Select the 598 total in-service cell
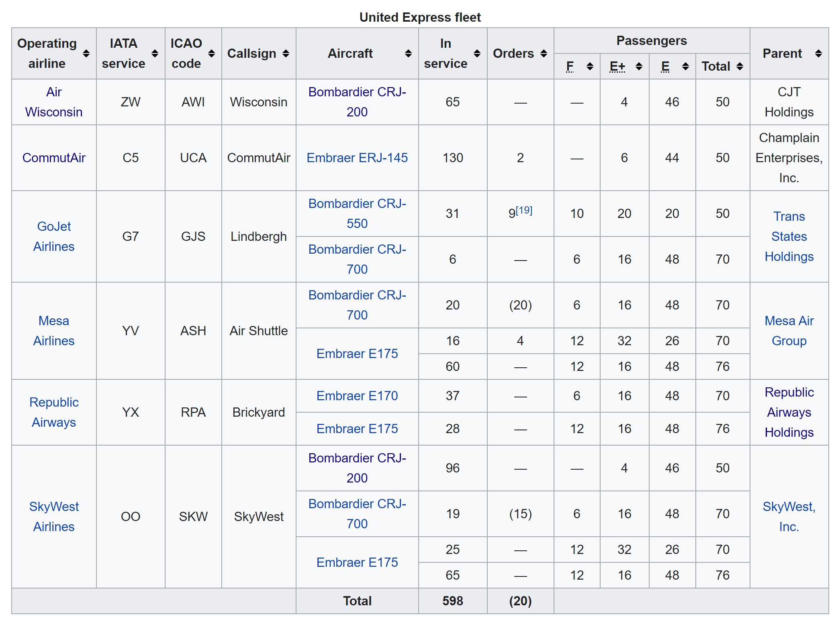This screenshot has width=840, height=625. [x=453, y=601]
